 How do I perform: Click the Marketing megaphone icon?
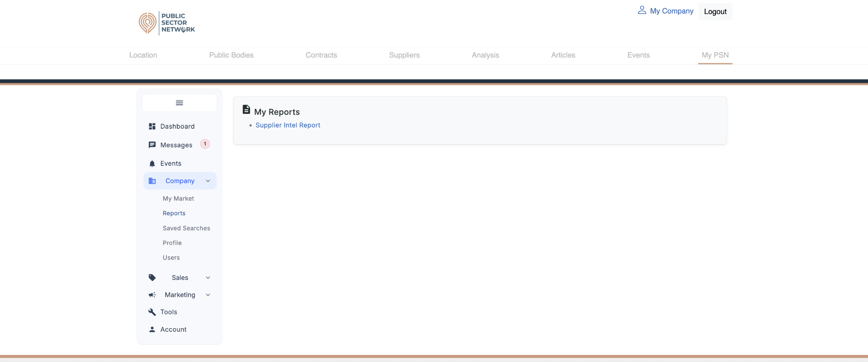coord(152,295)
